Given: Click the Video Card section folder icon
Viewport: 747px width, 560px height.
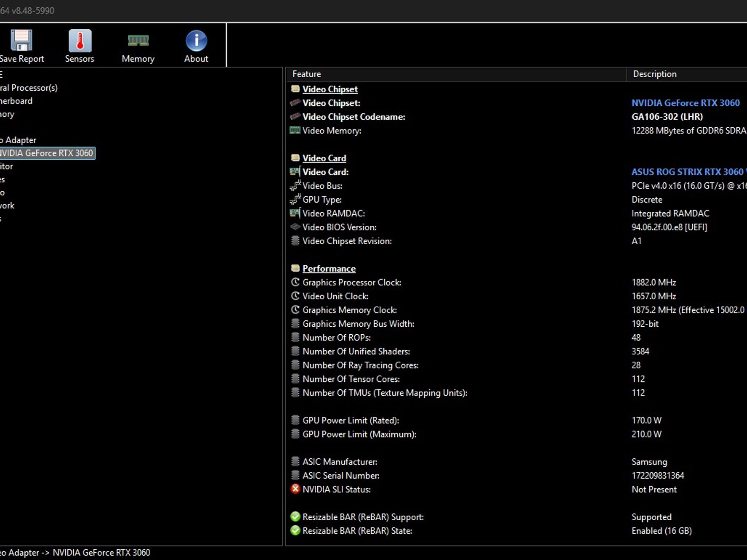Looking at the screenshot, I should tap(295, 157).
